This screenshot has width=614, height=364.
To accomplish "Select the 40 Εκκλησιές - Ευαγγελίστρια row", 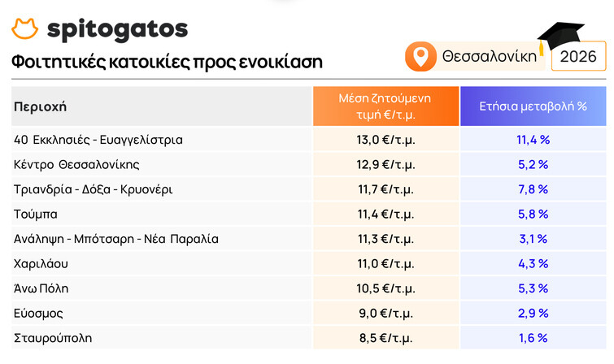I will (308, 140).
